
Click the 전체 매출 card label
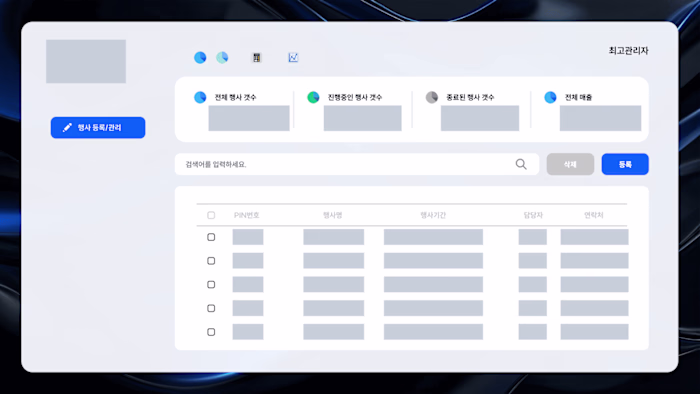pyautogui.click(x=578, y=97)
